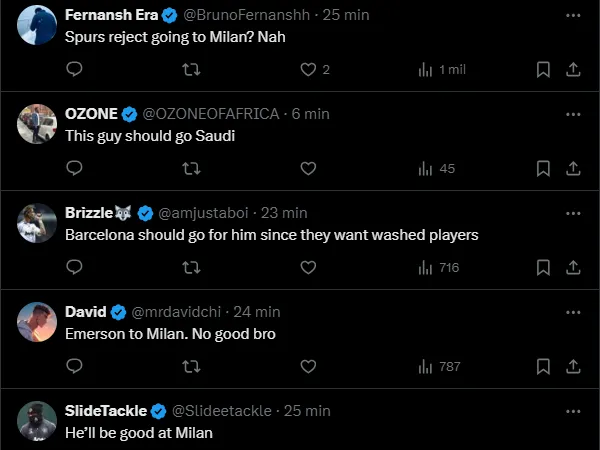
Task: Expand the three-dot menu on David's tweet
Action: tap(573, 311)
